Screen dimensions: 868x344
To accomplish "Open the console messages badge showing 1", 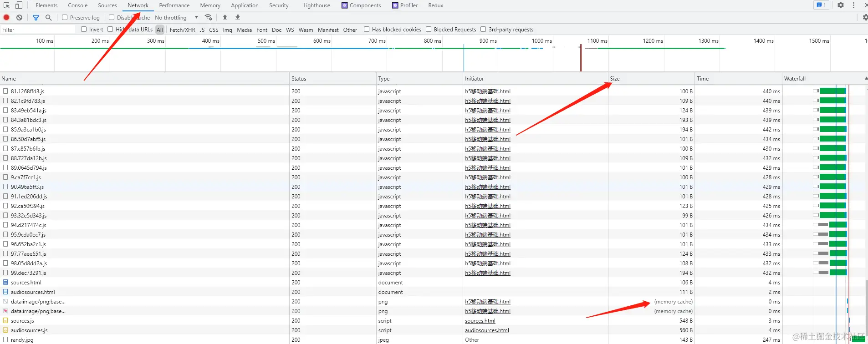I will click(822, 5).
